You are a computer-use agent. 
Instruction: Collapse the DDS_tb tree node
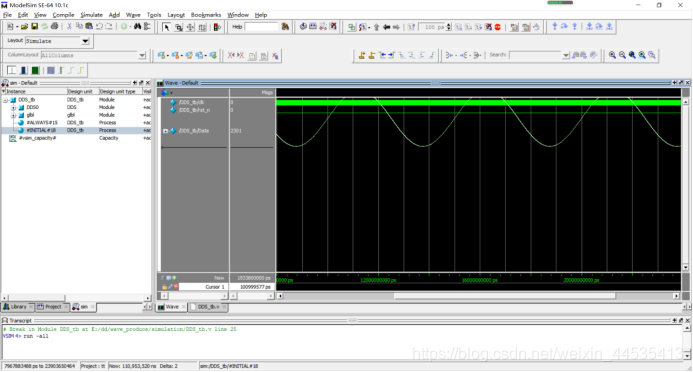coord(6,100)
